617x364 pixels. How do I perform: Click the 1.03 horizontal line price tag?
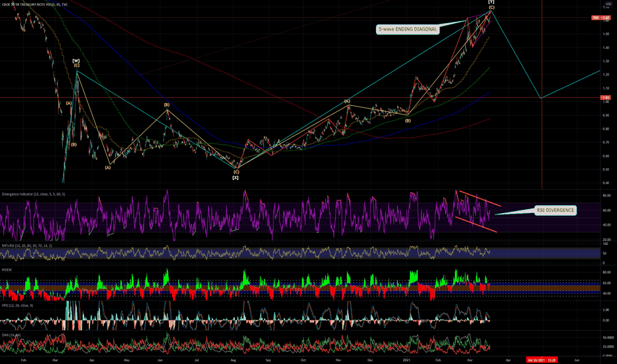point(606,97)
